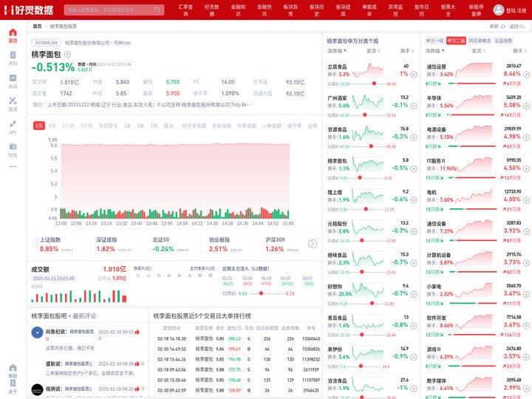Click the 返回 back button
The height and width of the screenshot is (399, 532).
tap(517, 26)
